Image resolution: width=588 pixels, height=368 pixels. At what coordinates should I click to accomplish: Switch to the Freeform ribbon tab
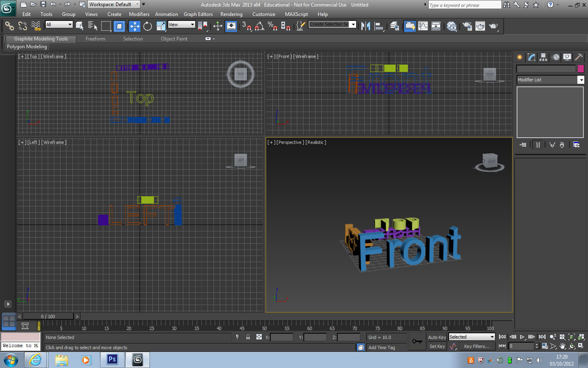pos(95,38)
